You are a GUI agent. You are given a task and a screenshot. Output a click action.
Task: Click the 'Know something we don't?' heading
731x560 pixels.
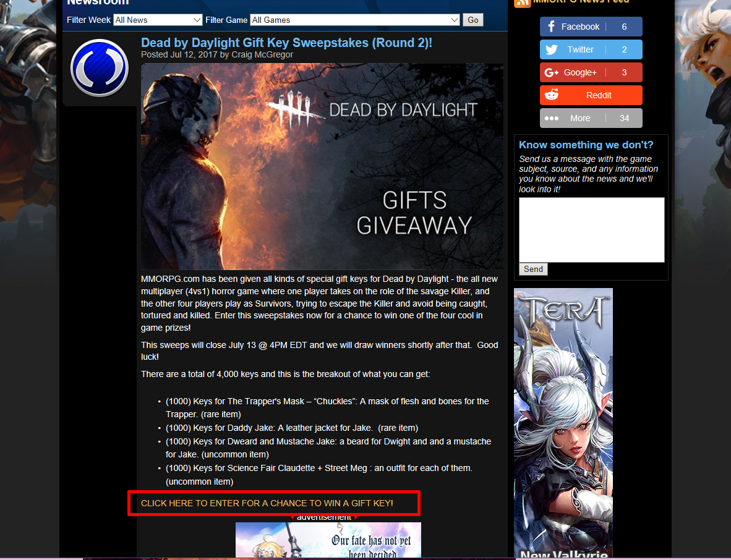[586, 145]
